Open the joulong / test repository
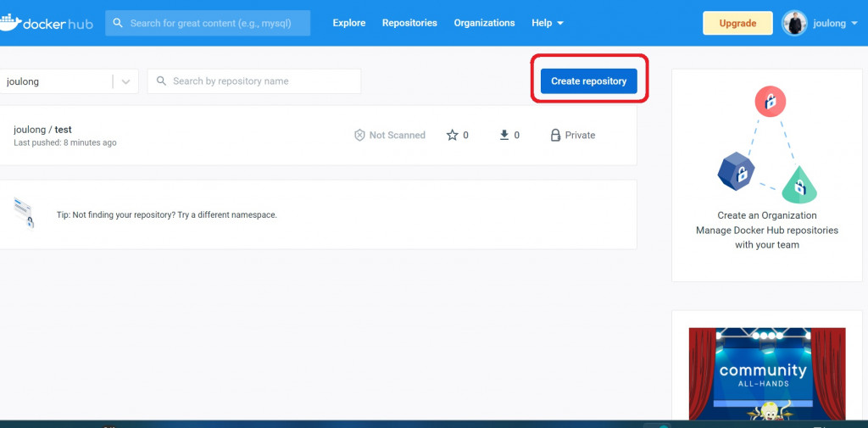The width and height of the screenshot is (868, 428). pos(42,130)
